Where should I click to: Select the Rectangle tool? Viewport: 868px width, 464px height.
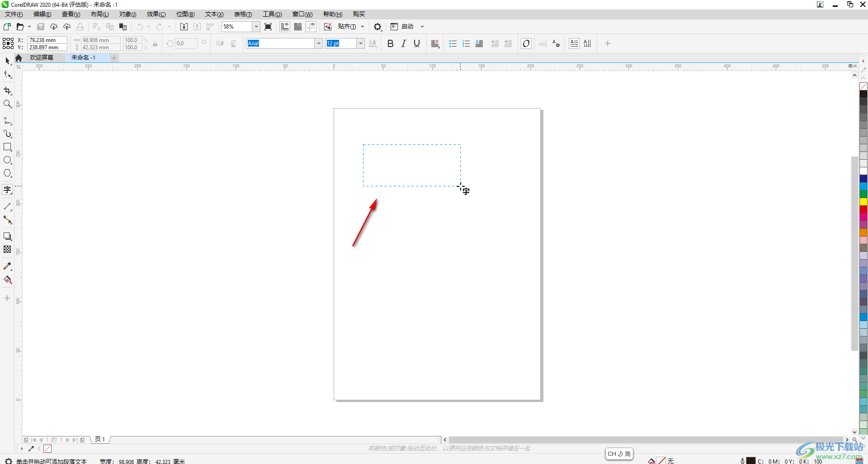[7, 147]
